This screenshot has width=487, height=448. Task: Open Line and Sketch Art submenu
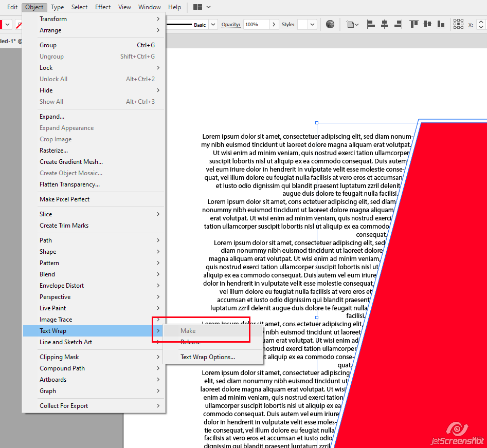94,342
